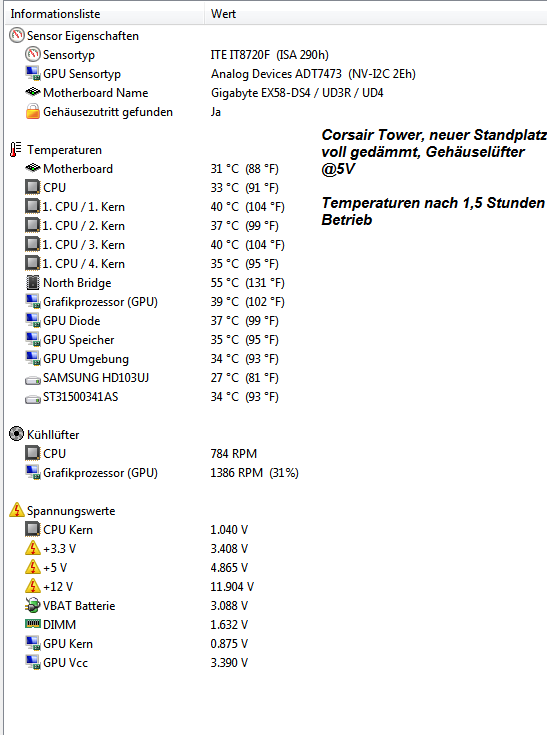This screenshot has width=547, height=735.
Task: Click the +3.3 V lightning icon
Action: 33,548
